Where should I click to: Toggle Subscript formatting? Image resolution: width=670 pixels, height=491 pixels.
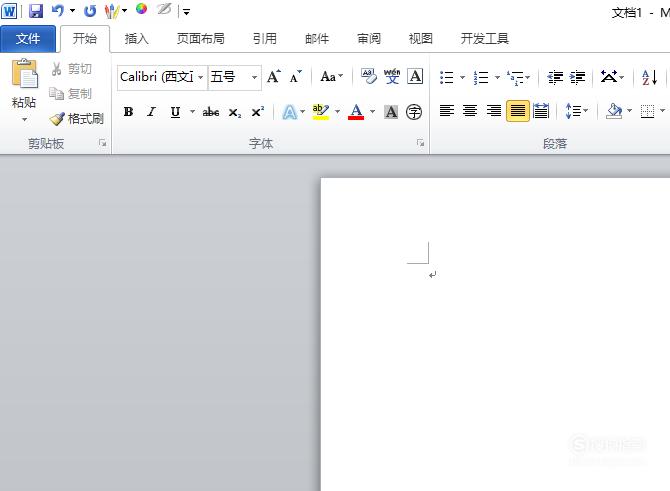235,112
